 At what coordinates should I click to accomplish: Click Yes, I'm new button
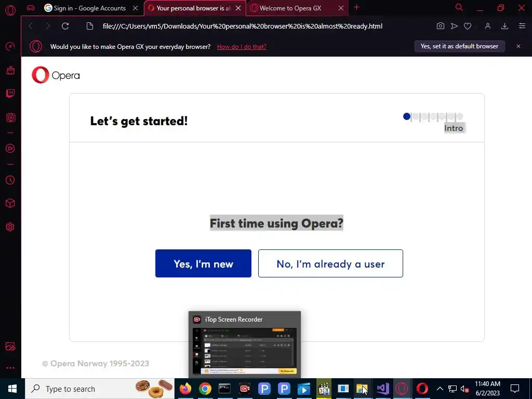[203, 263]
